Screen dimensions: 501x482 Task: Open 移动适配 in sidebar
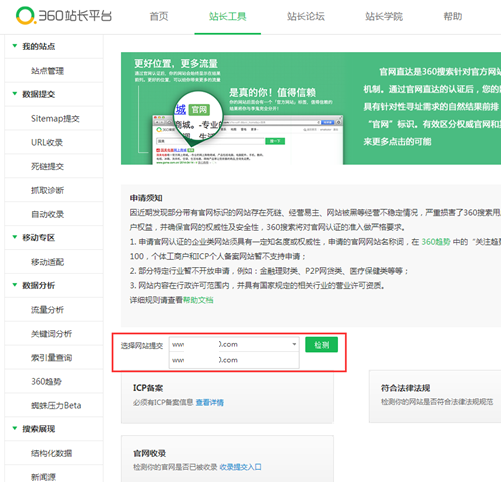tap(47, 262)
